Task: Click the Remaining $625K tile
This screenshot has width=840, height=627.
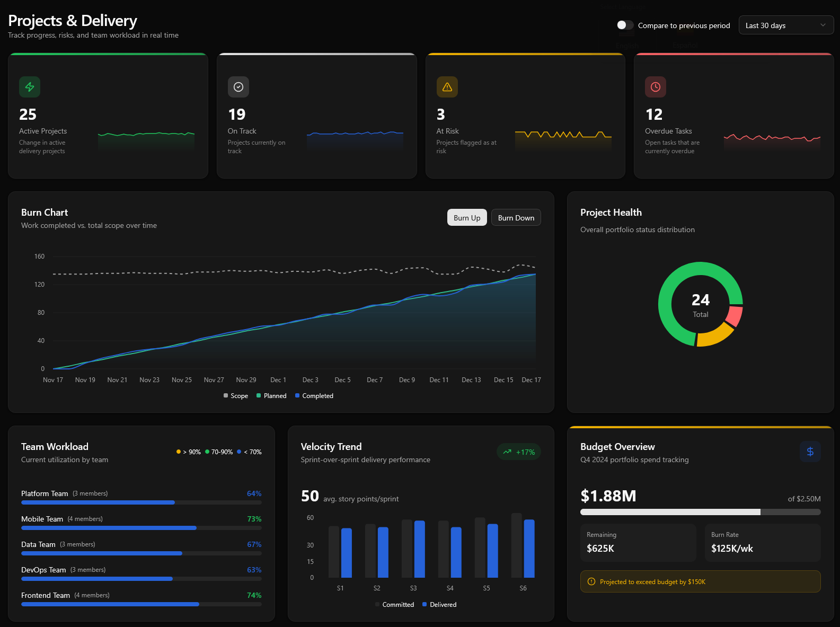Action: point(638,543)
